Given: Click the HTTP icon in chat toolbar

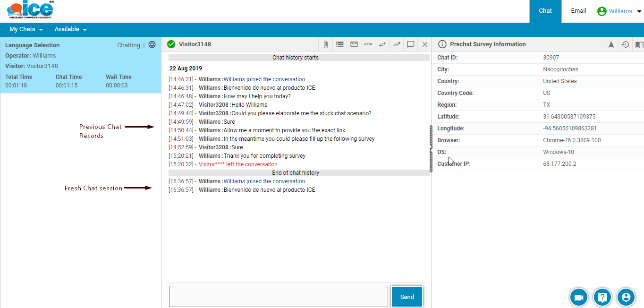Looking at the screenshot, I should pos(368,44).
